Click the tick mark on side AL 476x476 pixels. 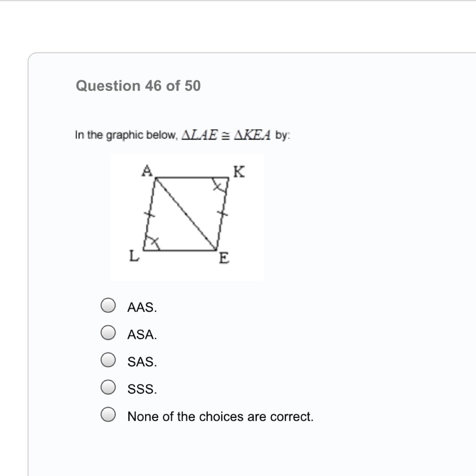149,215
